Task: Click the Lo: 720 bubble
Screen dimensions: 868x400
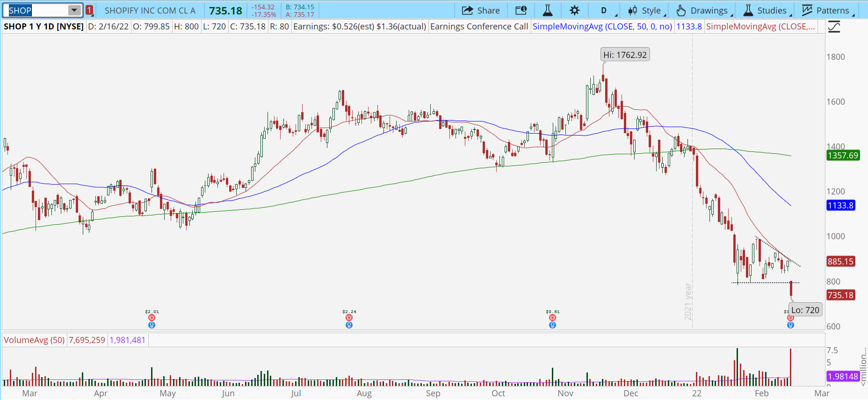Action: tap(805, 310)
